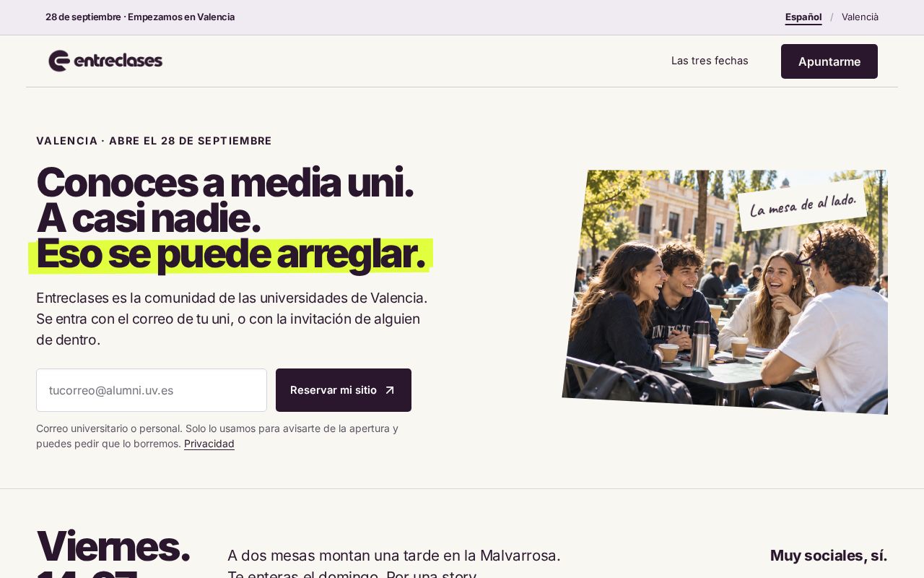Click the Reservar mi sitio button
Image resolution: width=924 pixels, height=578 pixels.
click(344, 390)
